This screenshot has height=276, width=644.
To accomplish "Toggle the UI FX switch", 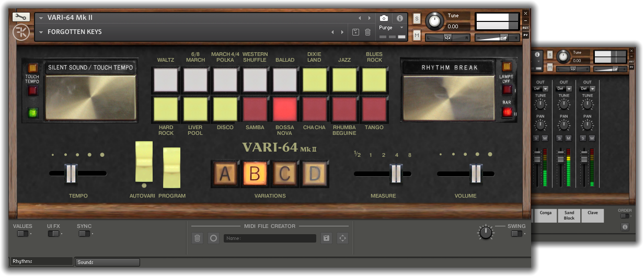I will [x=53, y=234].
